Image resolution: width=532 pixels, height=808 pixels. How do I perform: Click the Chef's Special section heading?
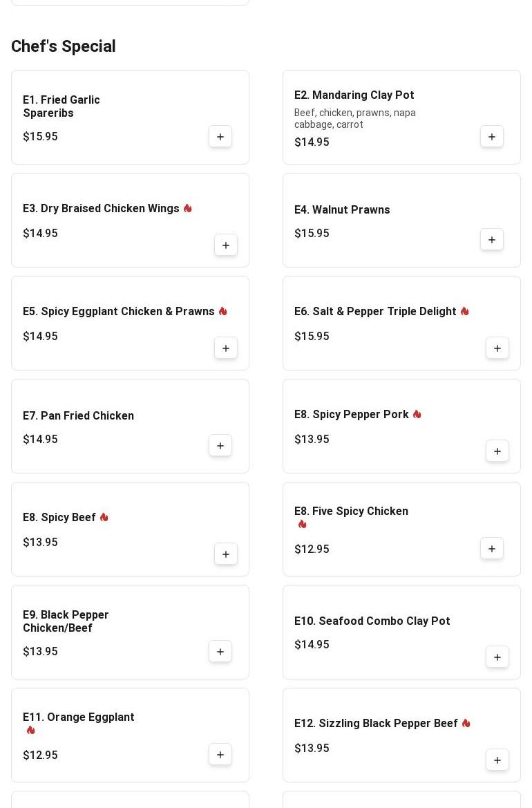click(64, 46)
